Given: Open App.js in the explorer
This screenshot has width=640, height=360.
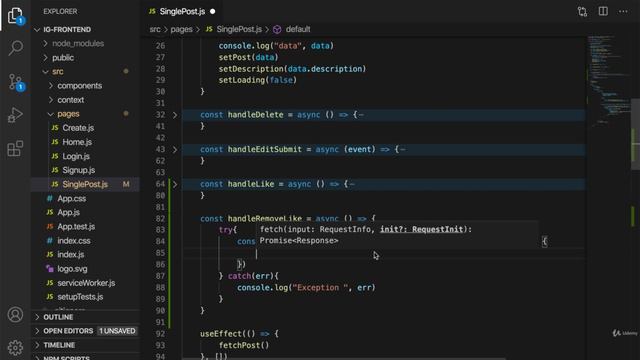Looking at the screenshot, I should click(x=68, y=212).
